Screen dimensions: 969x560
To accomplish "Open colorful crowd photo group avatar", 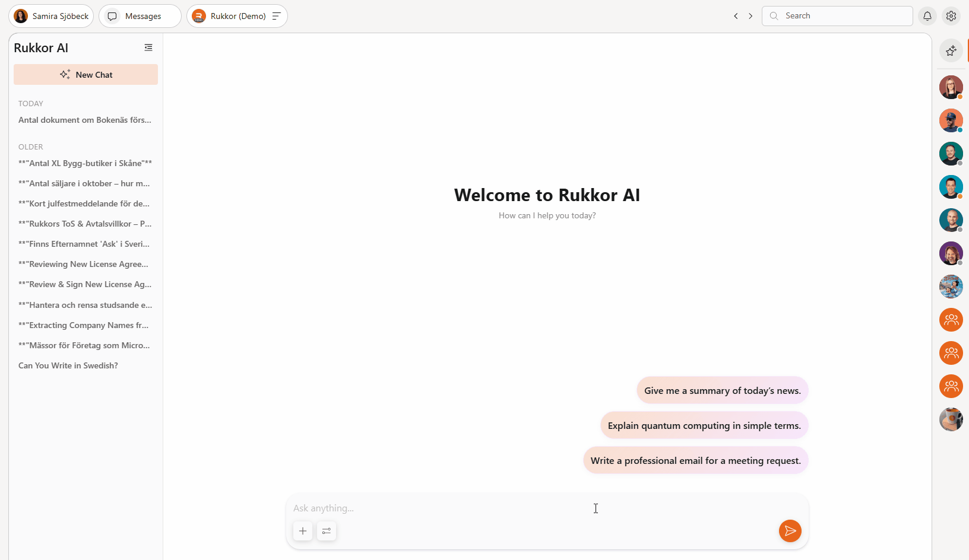I will (951, 287).
